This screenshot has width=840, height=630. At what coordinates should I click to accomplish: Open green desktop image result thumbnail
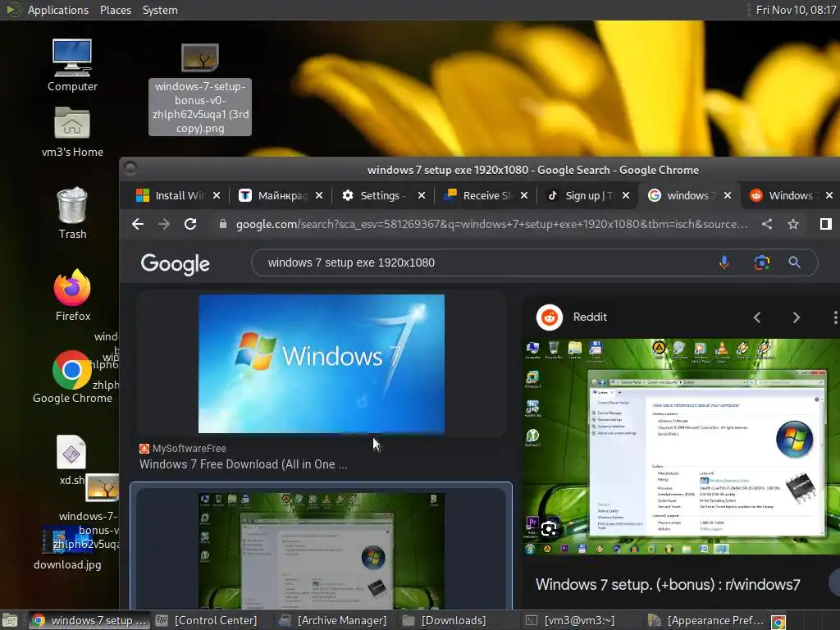pyautogui.click(x=322, y=550)
